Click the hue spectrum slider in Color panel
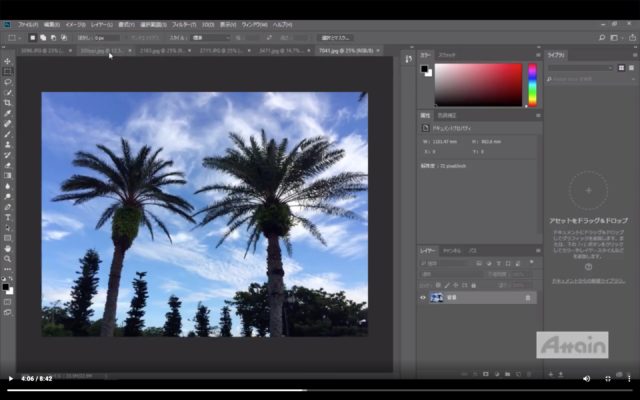This screenshot has width=640, height=400. coord(532,85)
